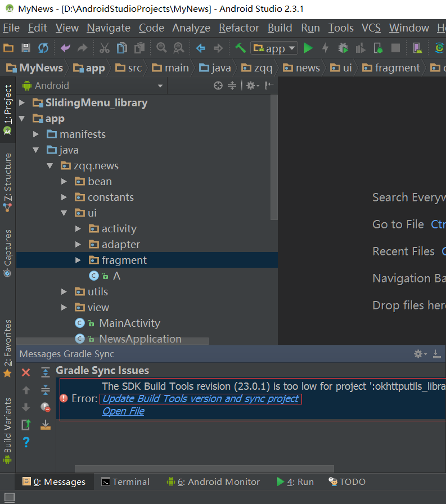The height and width of the screenshot is (504, 446).
Task: Open Messages help question mark
Action: [x=26, y=442]
